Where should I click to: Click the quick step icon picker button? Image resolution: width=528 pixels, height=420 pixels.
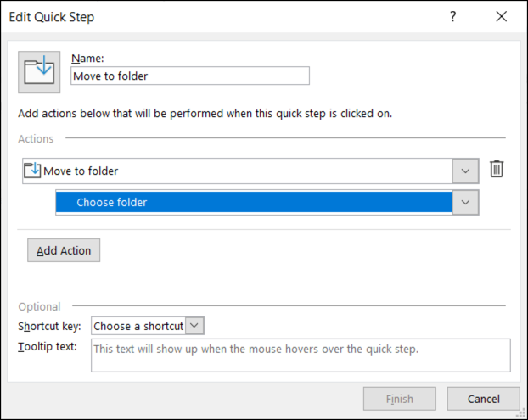point(39,72)
